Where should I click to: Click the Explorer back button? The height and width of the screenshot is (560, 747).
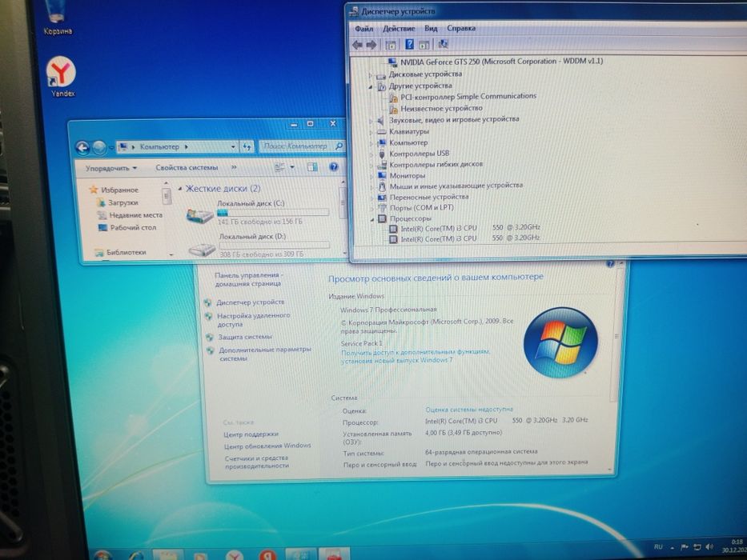pos(82,148)
